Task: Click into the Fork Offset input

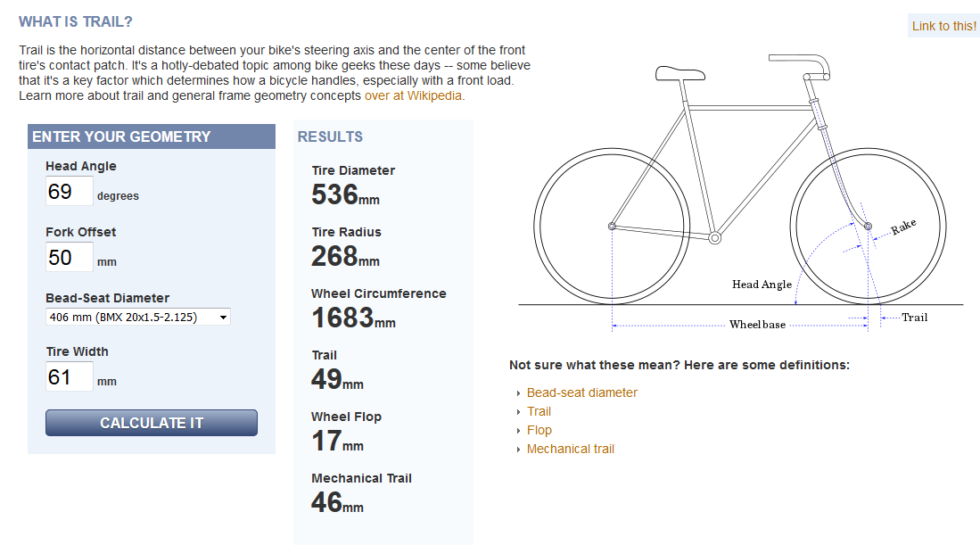Action: pos(70,257)
